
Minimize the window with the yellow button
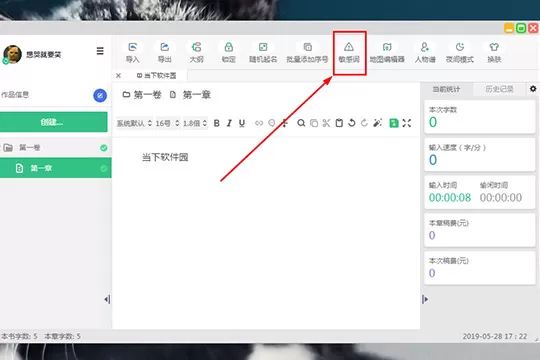[x=509, y=28]
